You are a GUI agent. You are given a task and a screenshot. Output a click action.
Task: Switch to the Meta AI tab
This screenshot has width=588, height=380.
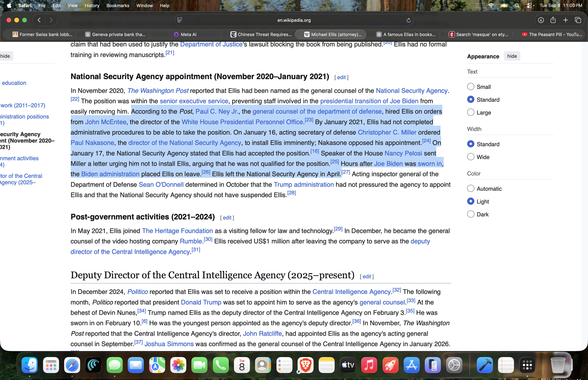[185, 35]
